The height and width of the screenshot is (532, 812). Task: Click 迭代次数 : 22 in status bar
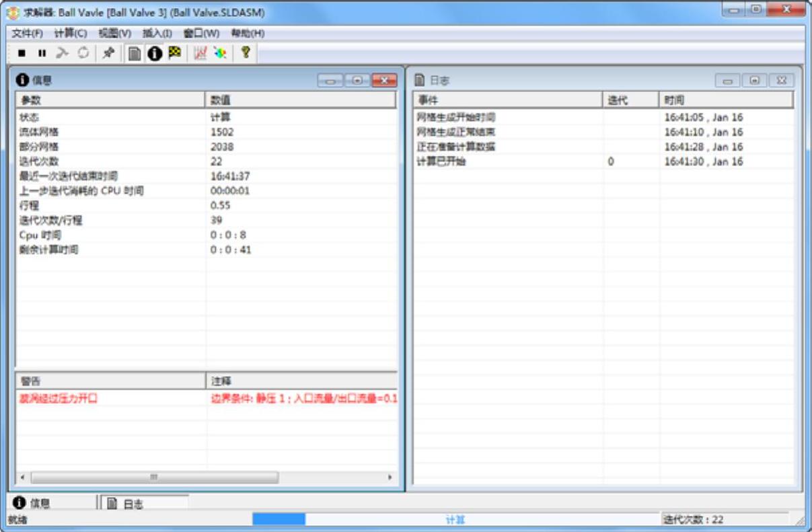click(694, 519)
